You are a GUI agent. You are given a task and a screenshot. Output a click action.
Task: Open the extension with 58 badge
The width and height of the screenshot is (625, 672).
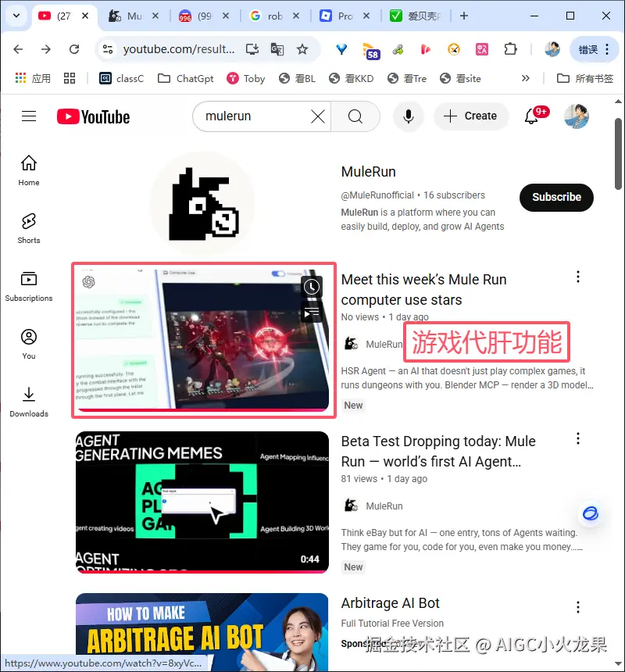(x=370, y=51)
